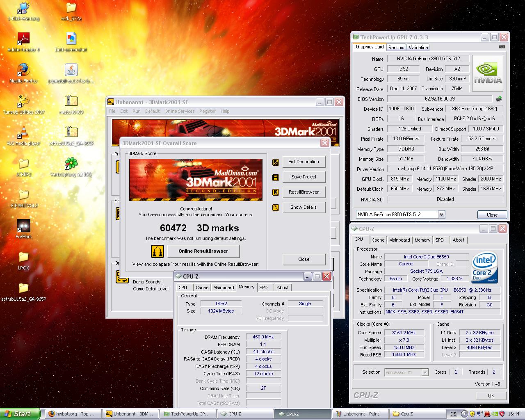Launch Adobe Reader 9 from the desktop
Screen dimensions: 525x420
coord(24,39)
